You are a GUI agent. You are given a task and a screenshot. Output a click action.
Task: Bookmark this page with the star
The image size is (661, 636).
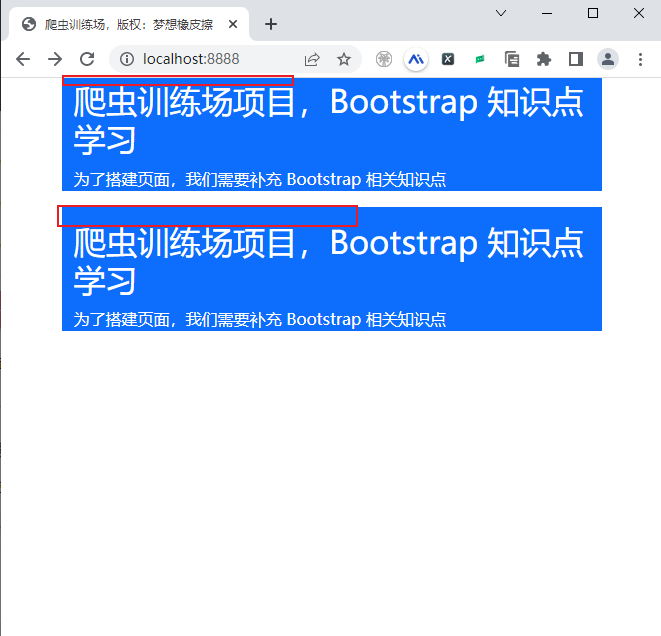point(344,59)
